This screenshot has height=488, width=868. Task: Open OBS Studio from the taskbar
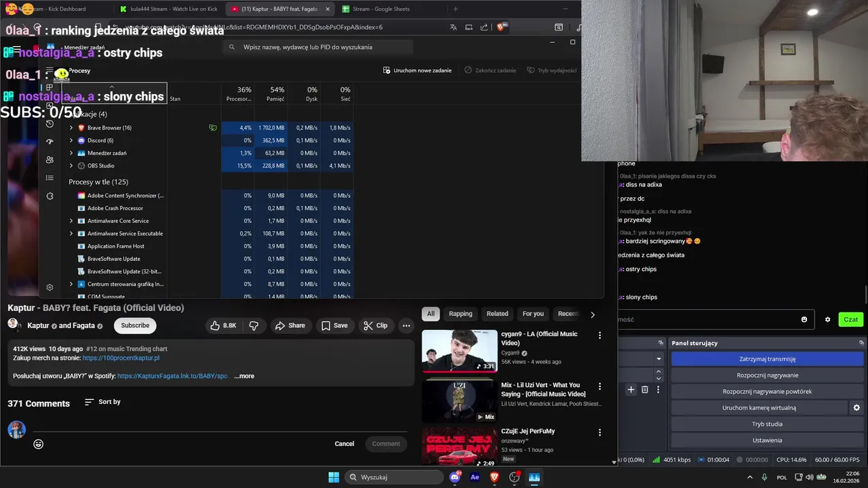tap(514, 477)
